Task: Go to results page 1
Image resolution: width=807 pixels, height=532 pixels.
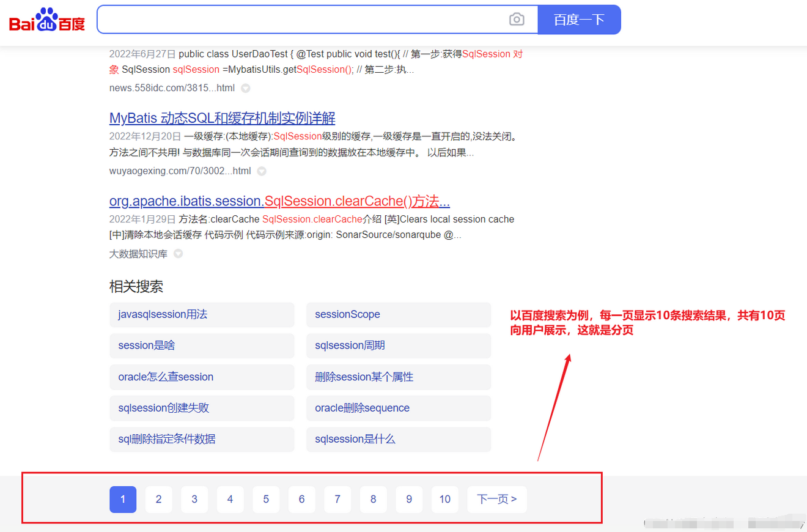Action: pyautogui.click(x=123, y=500)
